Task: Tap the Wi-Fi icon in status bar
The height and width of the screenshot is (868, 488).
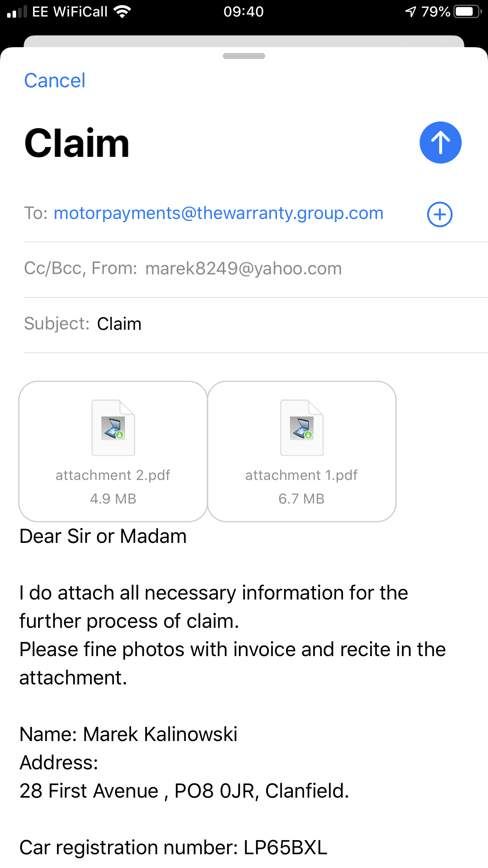Action: [x=122, y=12]
